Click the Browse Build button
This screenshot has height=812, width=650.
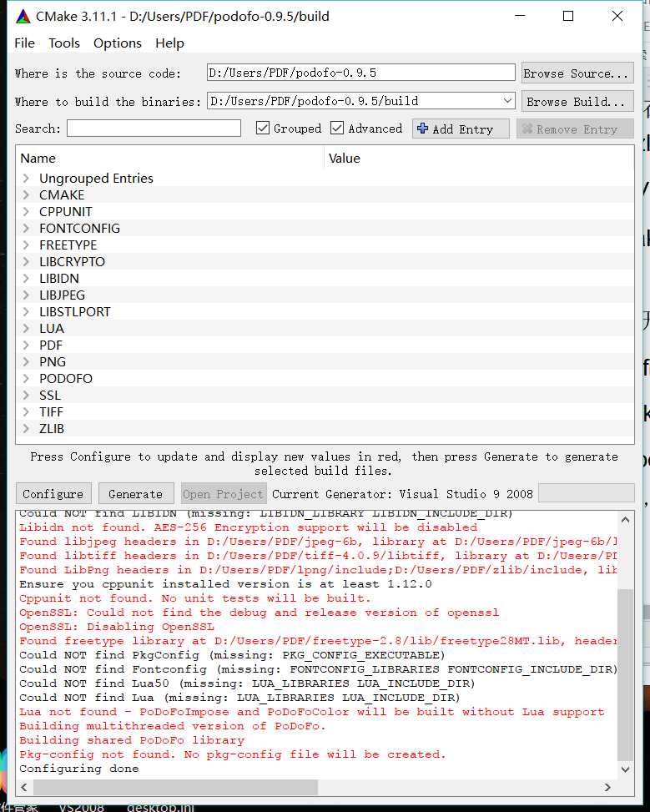click(577, 102)
